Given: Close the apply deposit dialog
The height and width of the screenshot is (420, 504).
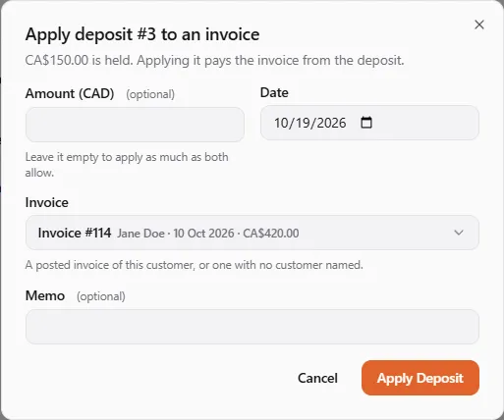Looking at the screenshot, I should [479, 25].
